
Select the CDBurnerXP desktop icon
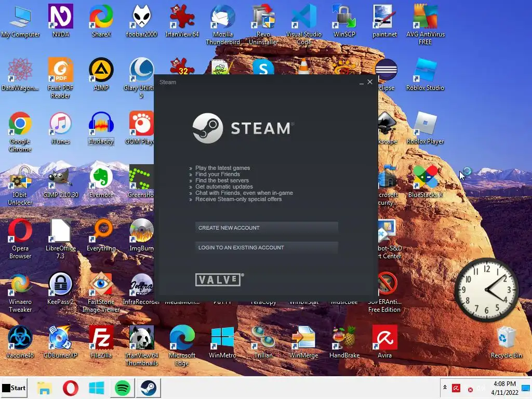(61, 343)
